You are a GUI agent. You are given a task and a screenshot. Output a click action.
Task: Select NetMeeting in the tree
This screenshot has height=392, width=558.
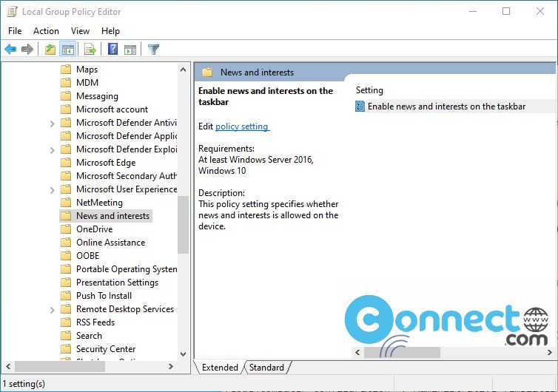pyautogui.click(x=99, y=203)
